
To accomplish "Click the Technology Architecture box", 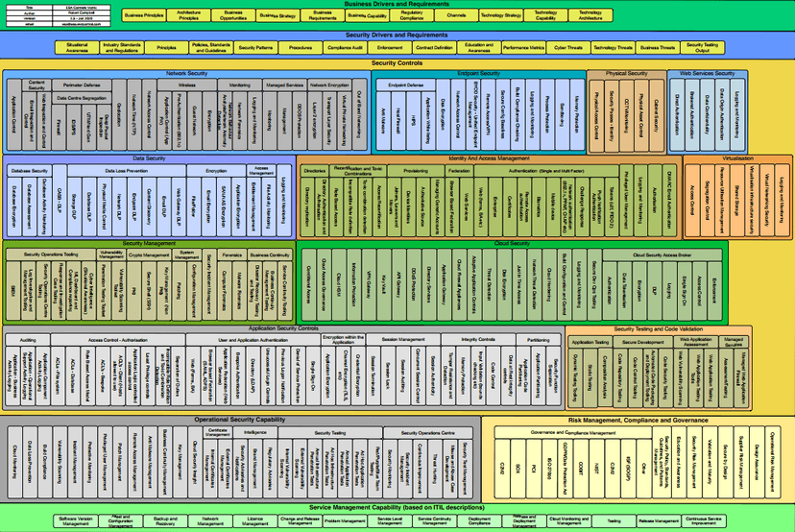I will (590, 16).
